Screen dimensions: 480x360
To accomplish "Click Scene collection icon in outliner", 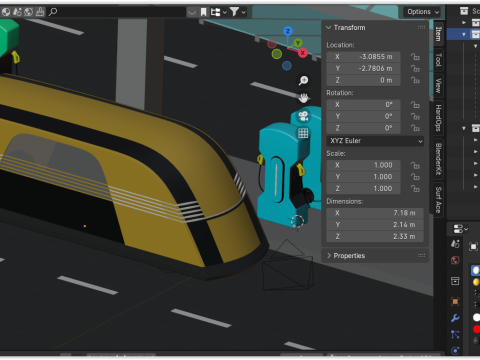I will [464, 11].
